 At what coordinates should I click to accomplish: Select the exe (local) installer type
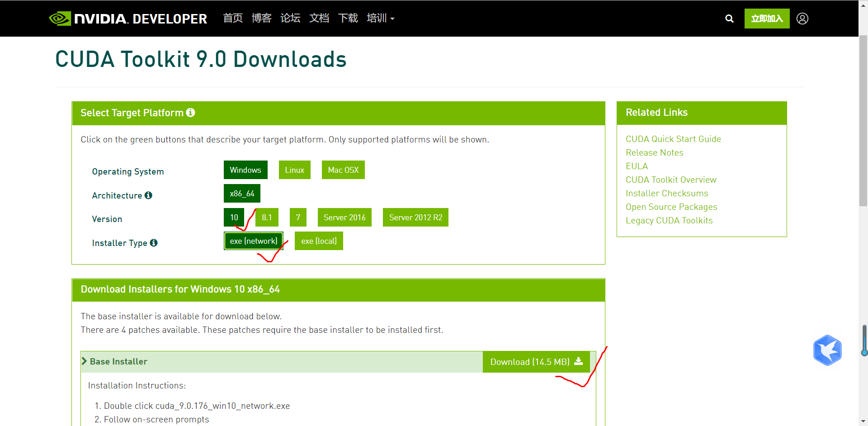319,241
